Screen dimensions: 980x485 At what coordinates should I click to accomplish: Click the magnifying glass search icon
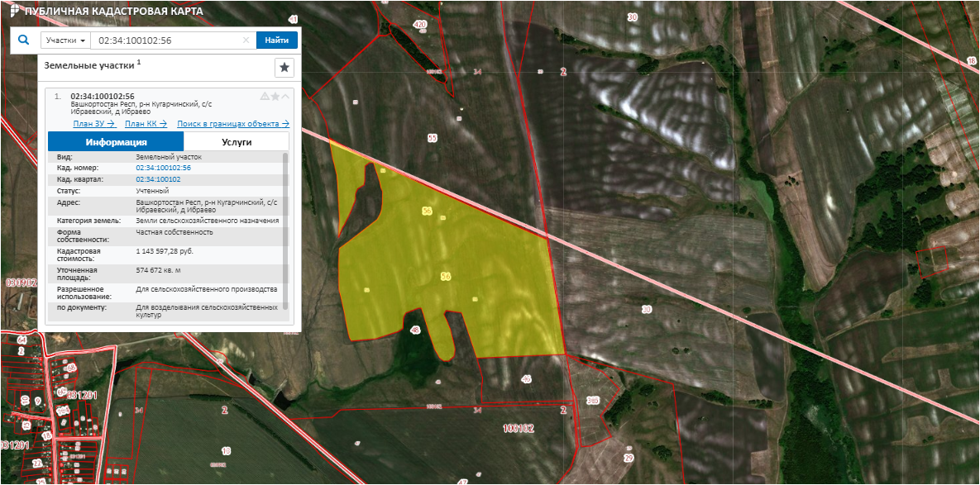(x=23, y=40)
